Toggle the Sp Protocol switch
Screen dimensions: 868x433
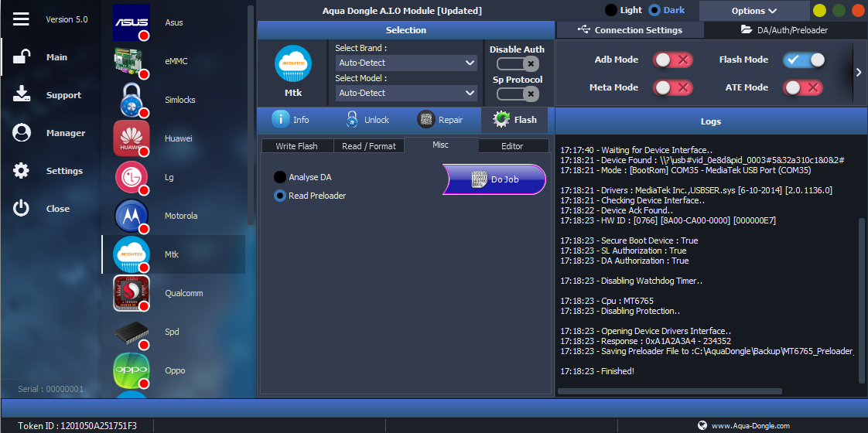(x=518, y=94)
